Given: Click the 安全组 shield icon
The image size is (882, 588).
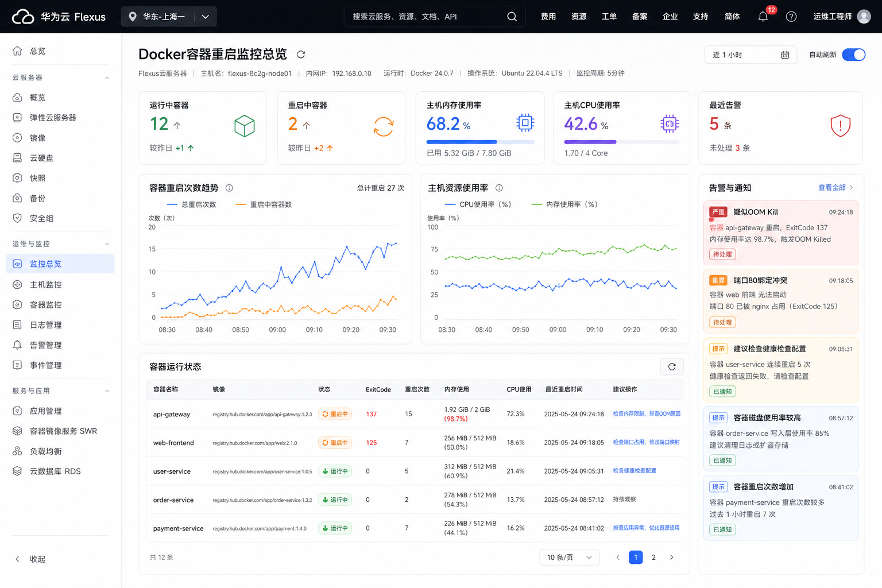Looking at the screenshot, I should pyautogui.click(x=17, y=218).
